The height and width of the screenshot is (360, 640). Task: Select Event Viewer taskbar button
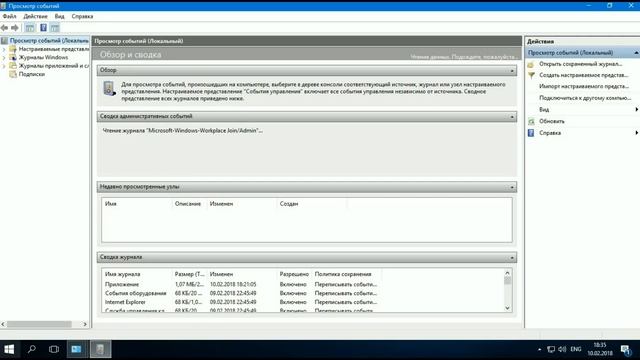(x=100, y=349)
